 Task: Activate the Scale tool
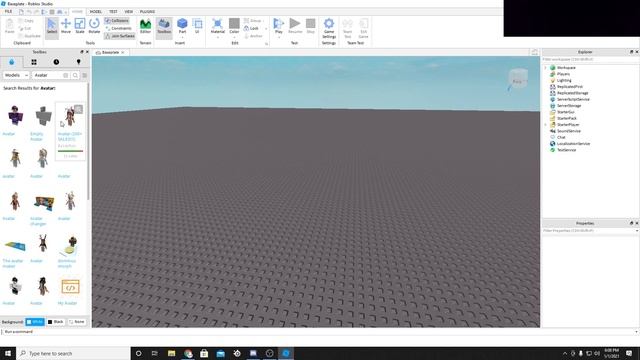(x=80, y=26)
